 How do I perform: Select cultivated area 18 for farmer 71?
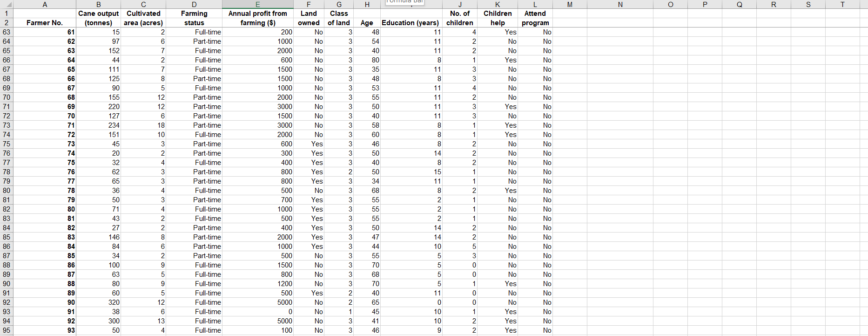143,125
